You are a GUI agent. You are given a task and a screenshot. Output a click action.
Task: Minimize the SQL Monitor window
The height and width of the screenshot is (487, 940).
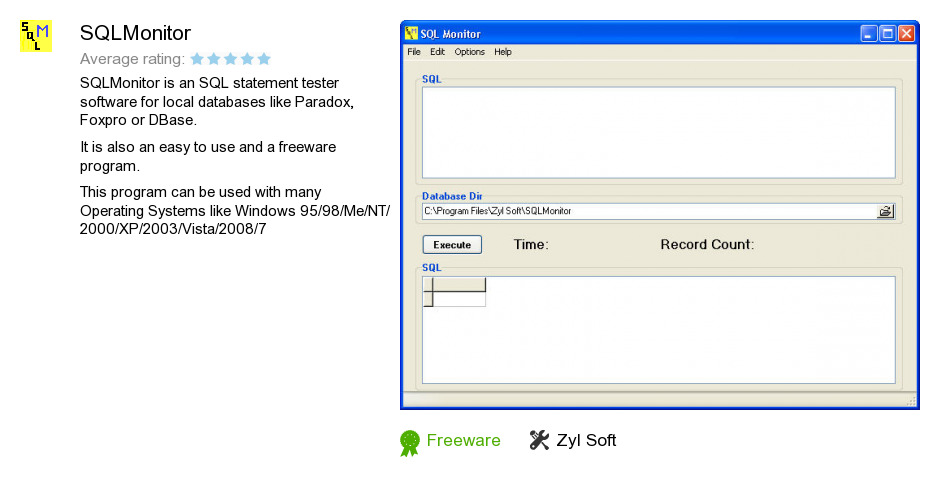[869, 34]
